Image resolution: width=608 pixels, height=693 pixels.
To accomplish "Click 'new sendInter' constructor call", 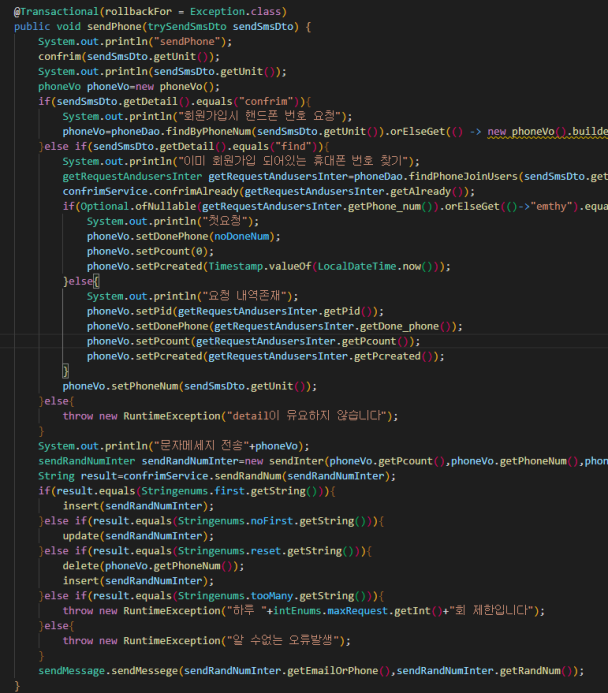I will coord(284,461).
